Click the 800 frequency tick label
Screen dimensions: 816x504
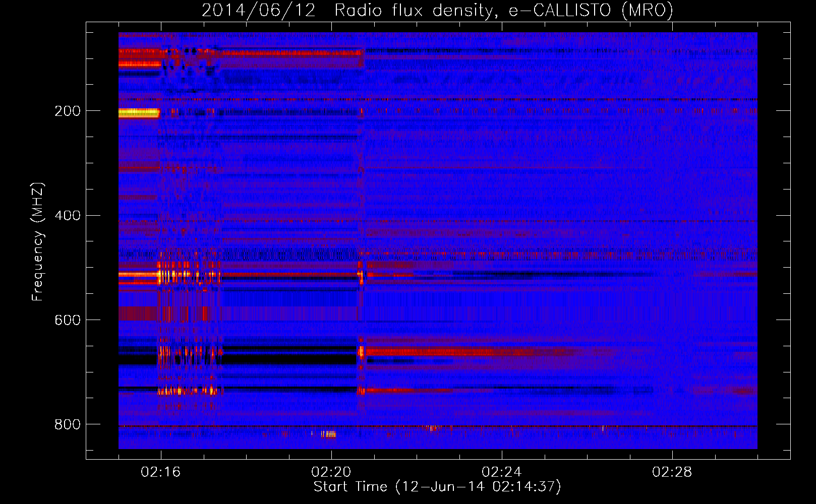[68, 424]
